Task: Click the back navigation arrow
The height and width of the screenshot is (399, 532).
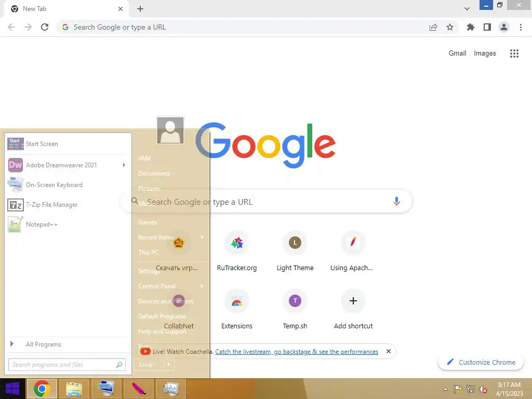Action: 11,27
